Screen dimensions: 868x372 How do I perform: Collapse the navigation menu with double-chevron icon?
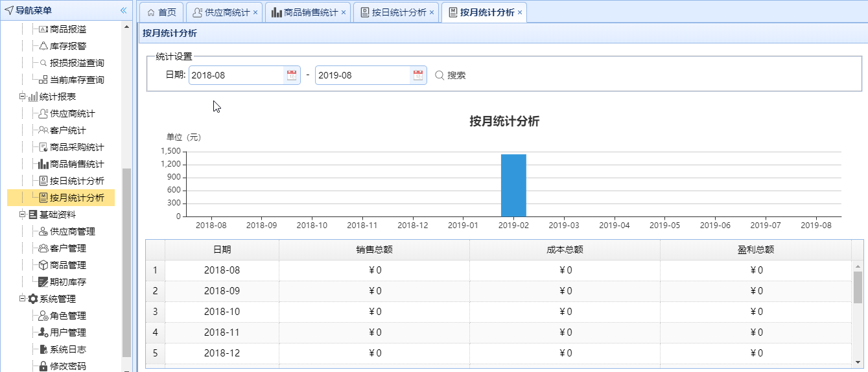[x=123, y=10]
